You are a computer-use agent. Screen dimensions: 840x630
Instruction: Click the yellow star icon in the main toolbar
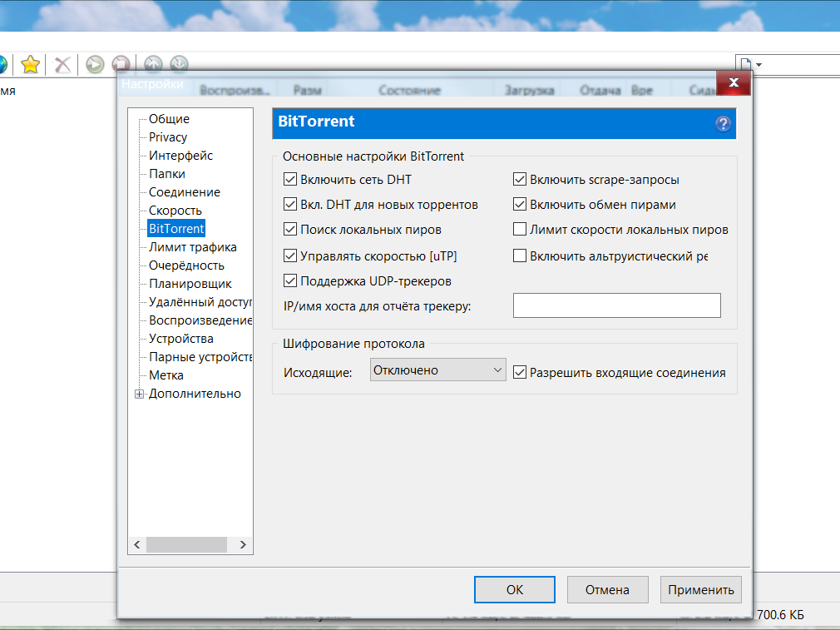(x=31, y=64)
